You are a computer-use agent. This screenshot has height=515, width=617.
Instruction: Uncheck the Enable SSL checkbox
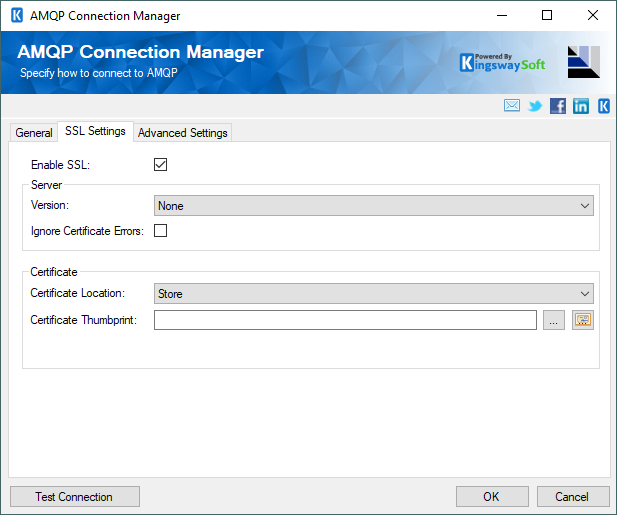coord(161,164)
